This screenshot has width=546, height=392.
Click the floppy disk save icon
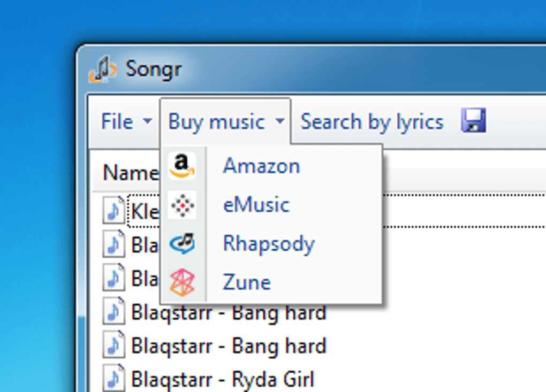pos(473,120)
